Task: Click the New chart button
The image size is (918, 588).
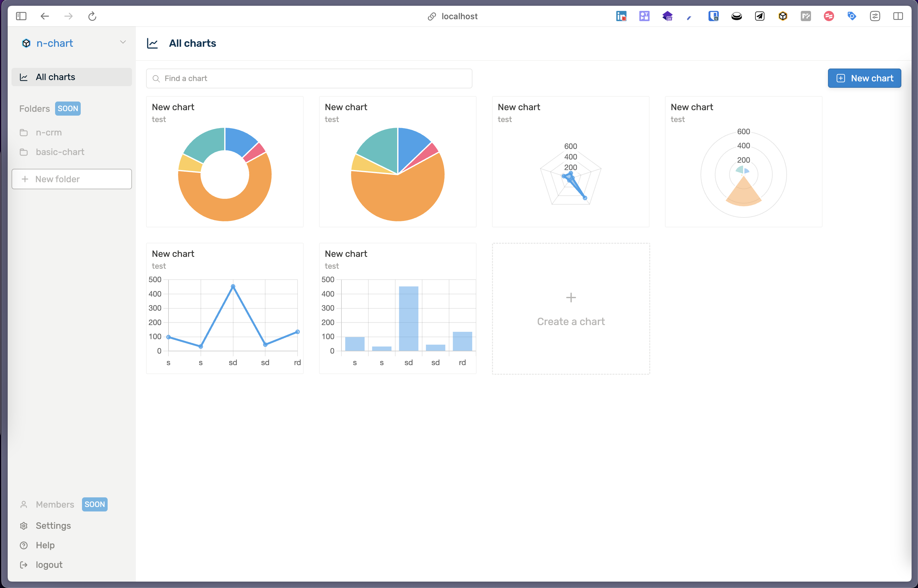Action: [864, 78]
